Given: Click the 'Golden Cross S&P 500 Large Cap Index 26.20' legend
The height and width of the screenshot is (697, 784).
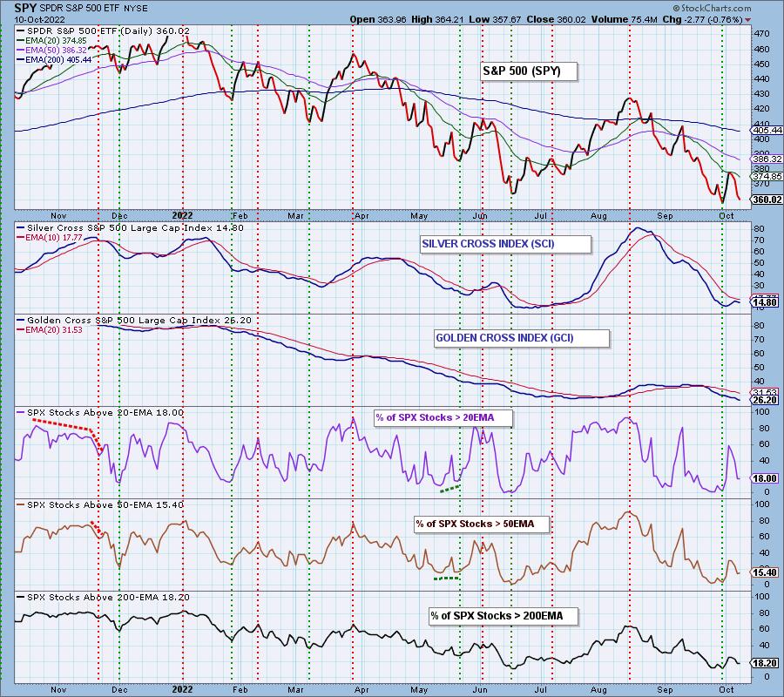Looking at the screenshot, I should [134, 321].
